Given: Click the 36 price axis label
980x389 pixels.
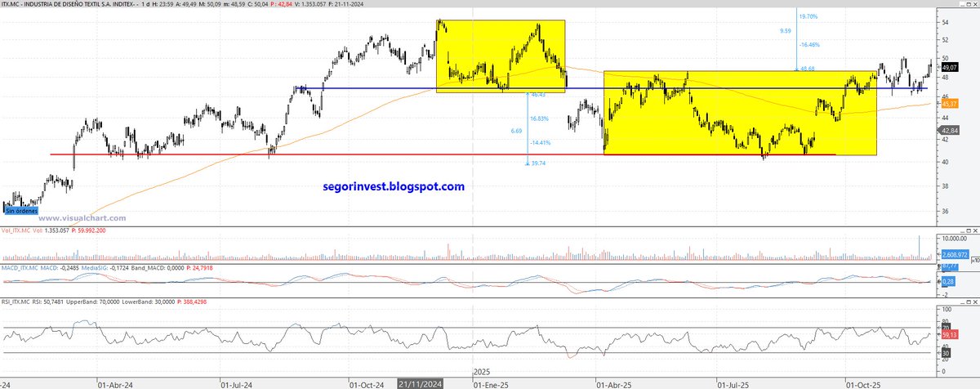Looking at the screenshot, I should (944, 211).
